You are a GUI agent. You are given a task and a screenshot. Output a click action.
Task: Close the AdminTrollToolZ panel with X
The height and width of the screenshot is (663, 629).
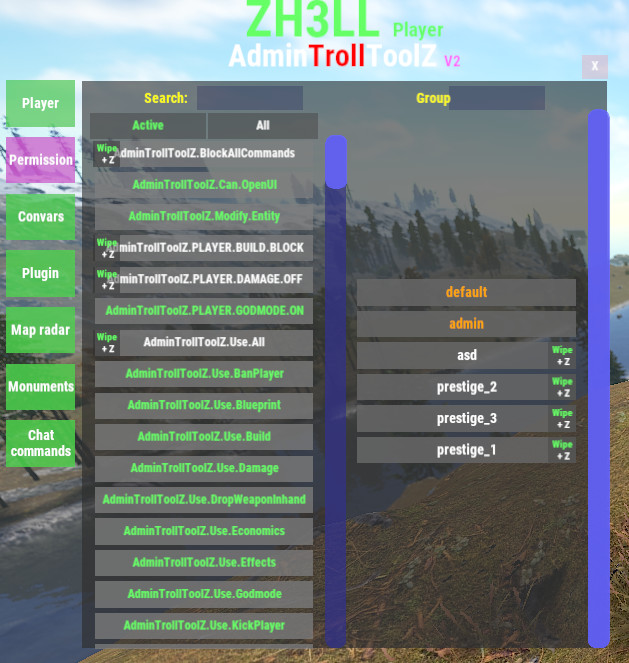(595, 66)
